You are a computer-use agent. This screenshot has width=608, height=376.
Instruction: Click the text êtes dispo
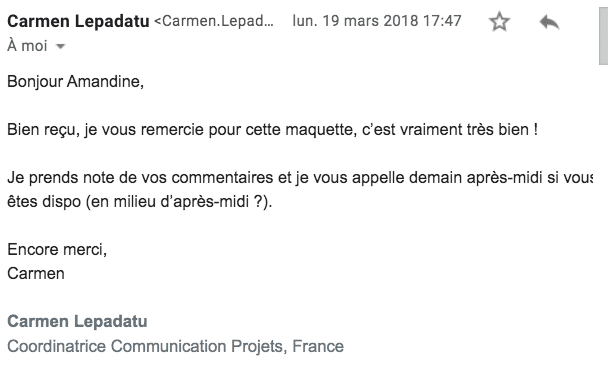point(44,202)
